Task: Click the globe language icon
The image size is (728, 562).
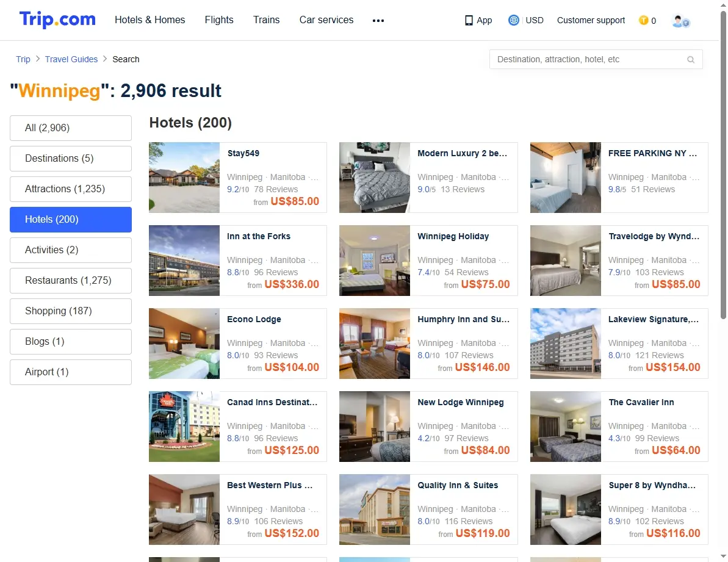Action: coord(513,20)
